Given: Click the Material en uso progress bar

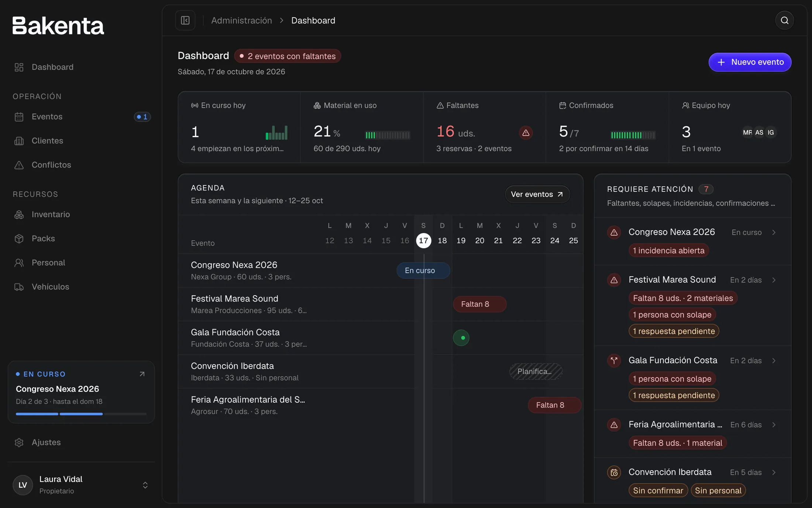Looking at the screenshot, I should tap(388, 135).
